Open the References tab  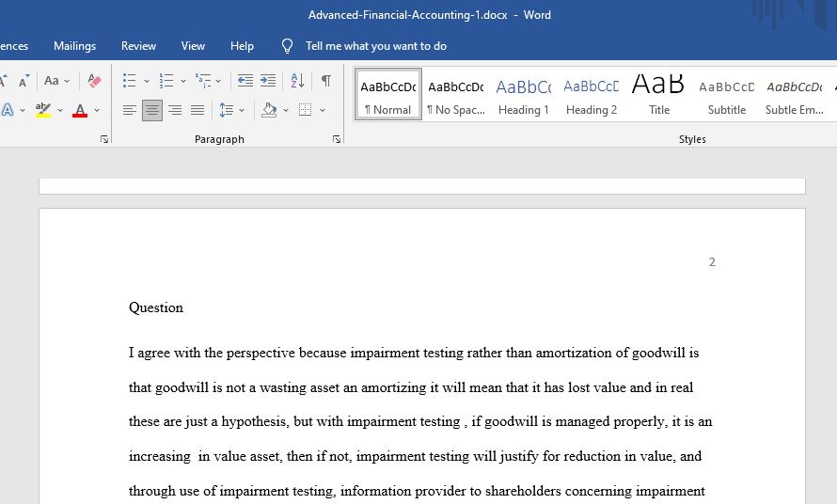(13, 46)
